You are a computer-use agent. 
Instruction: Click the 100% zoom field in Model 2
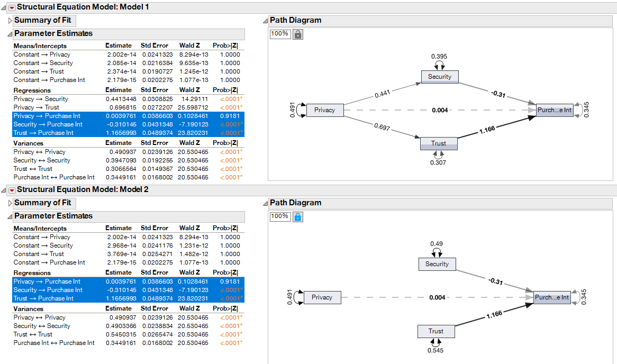(x=280, y=216)
